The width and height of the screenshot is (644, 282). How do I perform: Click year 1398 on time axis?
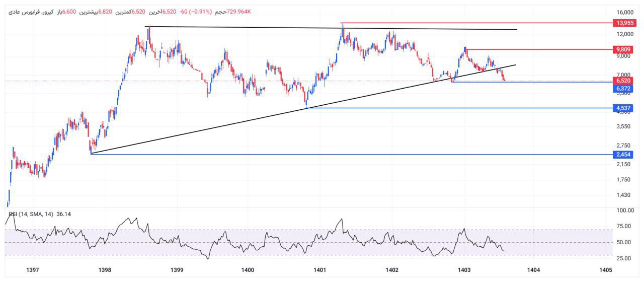pyautogui.click(x=105, y=270)
